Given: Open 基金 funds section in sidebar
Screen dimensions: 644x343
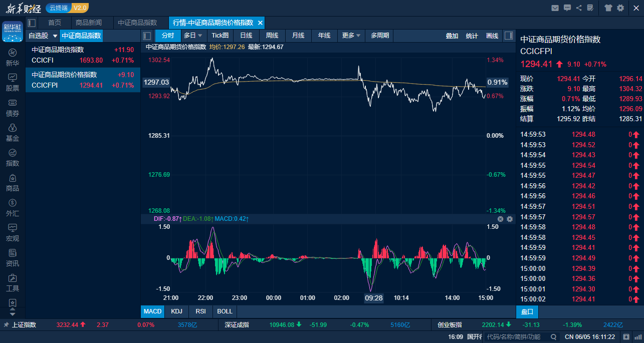Looking at the screenshot, I should [13, 133].
